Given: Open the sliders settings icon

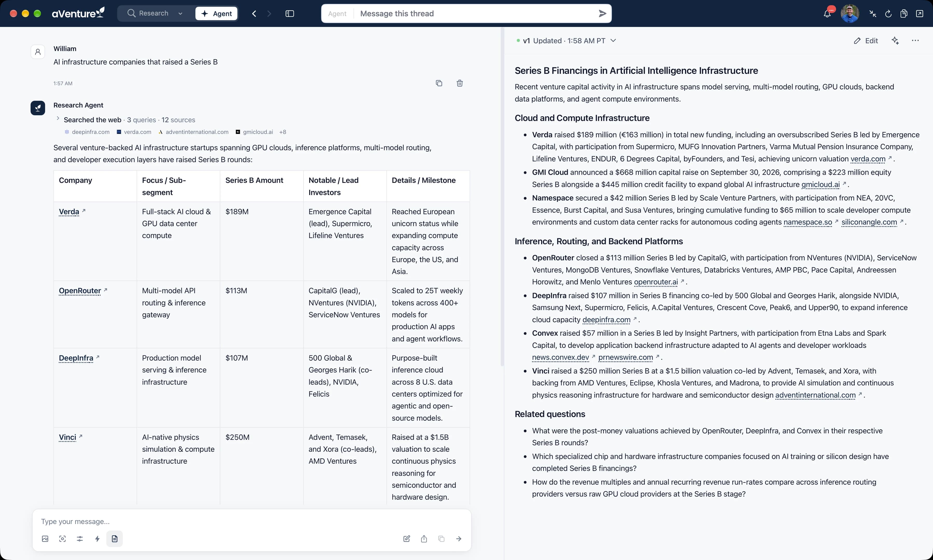Looking at the screenshot, I should (80, 539).
